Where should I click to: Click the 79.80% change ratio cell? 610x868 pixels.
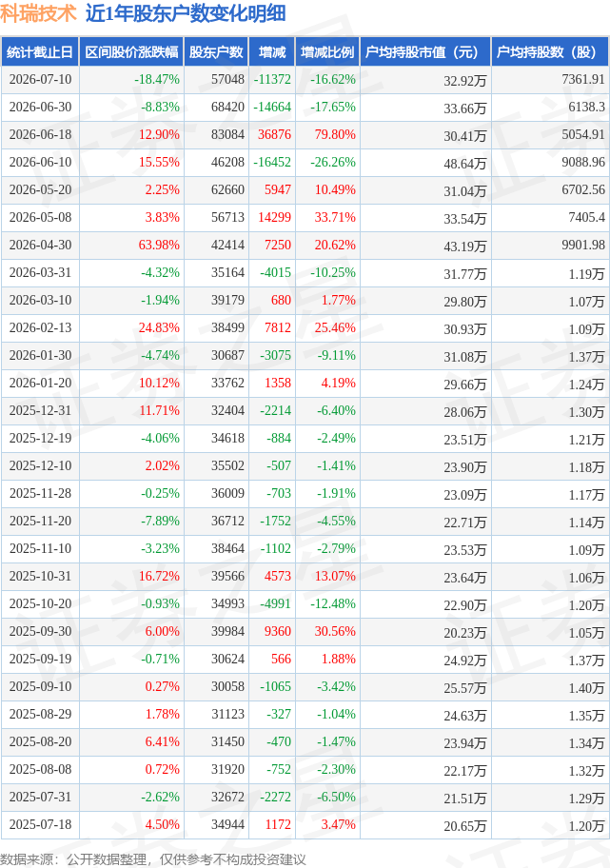pos(327,134)
